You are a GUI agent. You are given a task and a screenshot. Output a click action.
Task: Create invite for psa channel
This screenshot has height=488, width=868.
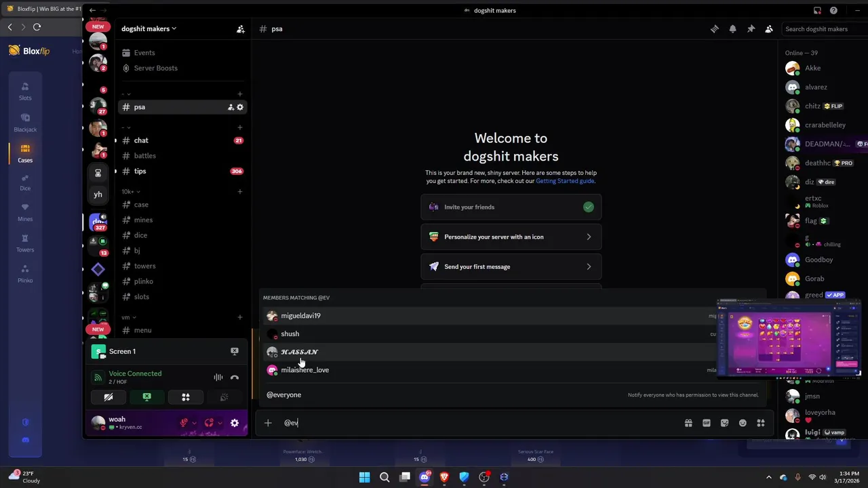(x=231, y=107)
